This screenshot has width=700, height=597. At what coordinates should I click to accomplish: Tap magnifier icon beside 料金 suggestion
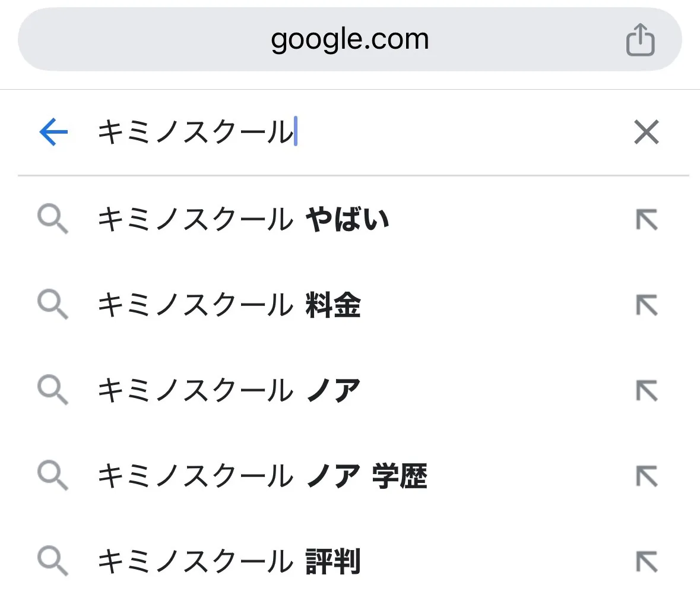53,306
